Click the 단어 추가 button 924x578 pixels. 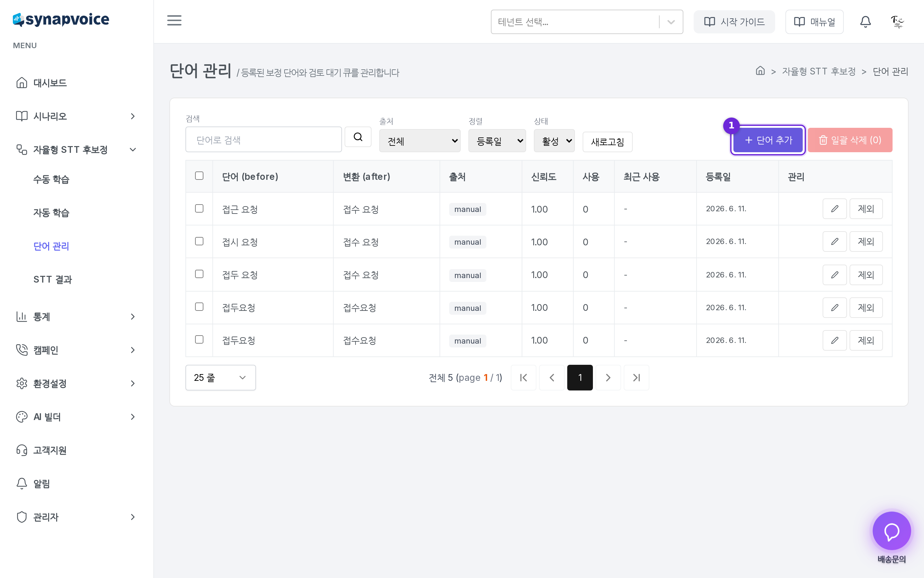tap(768, 140)
